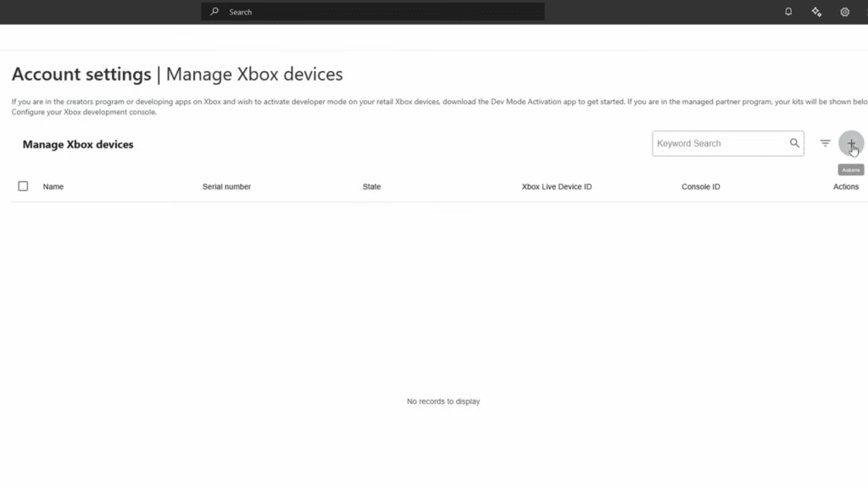Image resolution: width=868 pixels, height=488 pixels.
Task: Open the notifications bell in the top bar
Action: [x=787, y=12]
